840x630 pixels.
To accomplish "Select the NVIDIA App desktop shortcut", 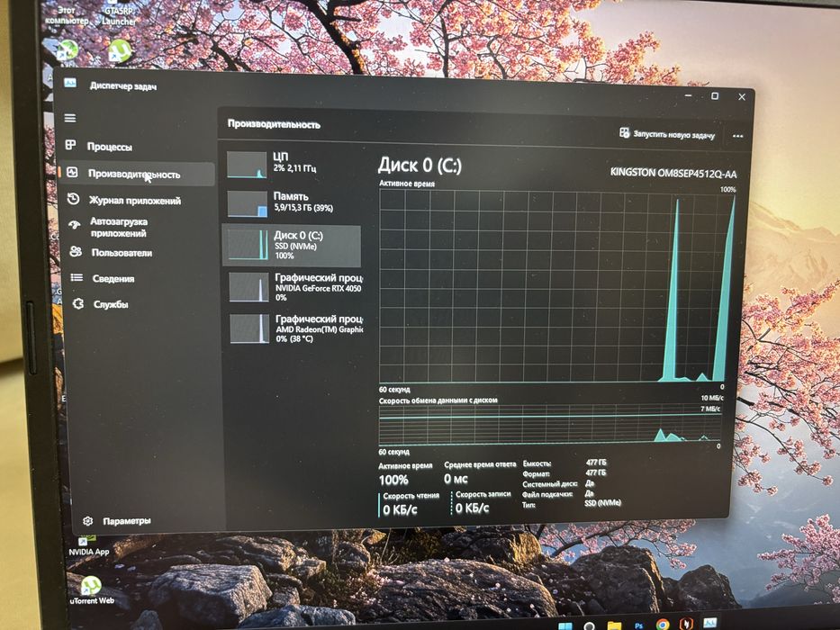I will point(89,545).
